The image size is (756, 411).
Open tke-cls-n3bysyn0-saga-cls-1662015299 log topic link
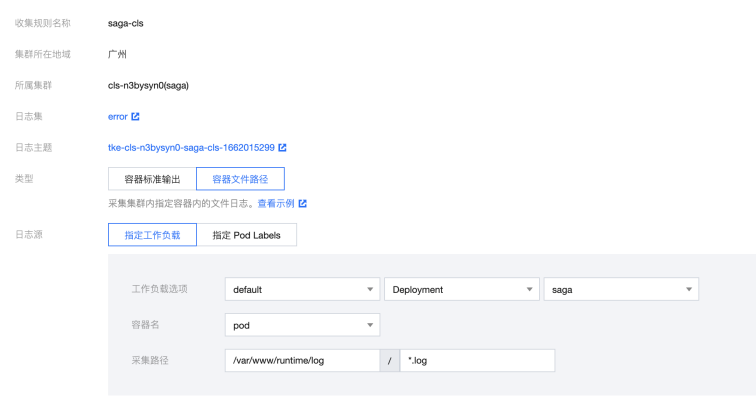[191, 148]
